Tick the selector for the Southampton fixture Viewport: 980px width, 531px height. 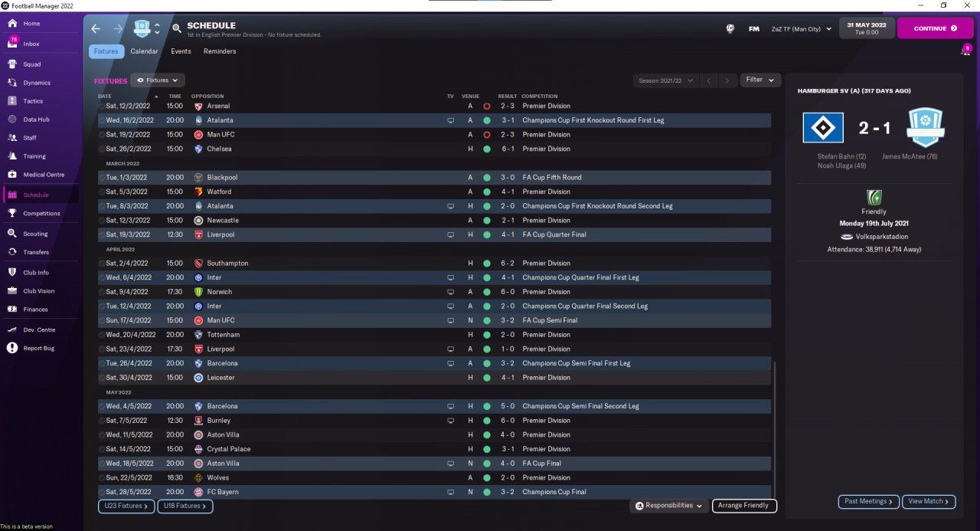coord(102,263)
